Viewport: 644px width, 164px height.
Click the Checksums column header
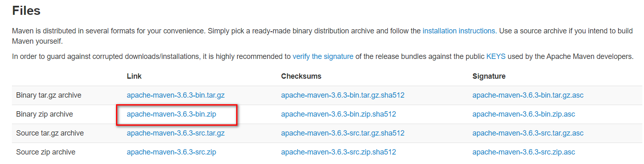(x=301, y=76)
